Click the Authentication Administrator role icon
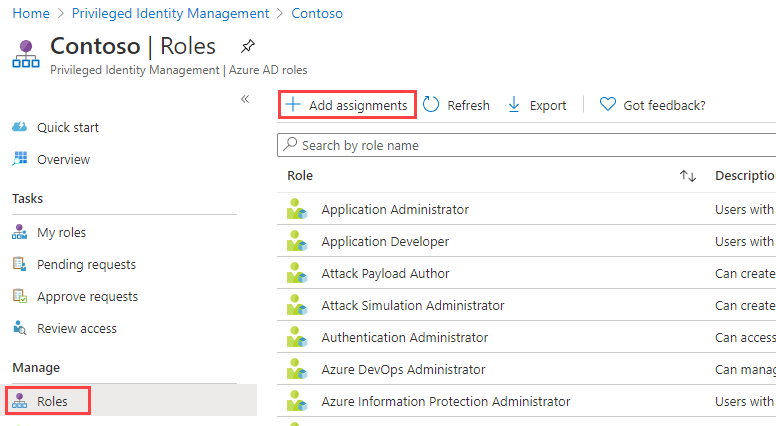 (x=297, y=337)
